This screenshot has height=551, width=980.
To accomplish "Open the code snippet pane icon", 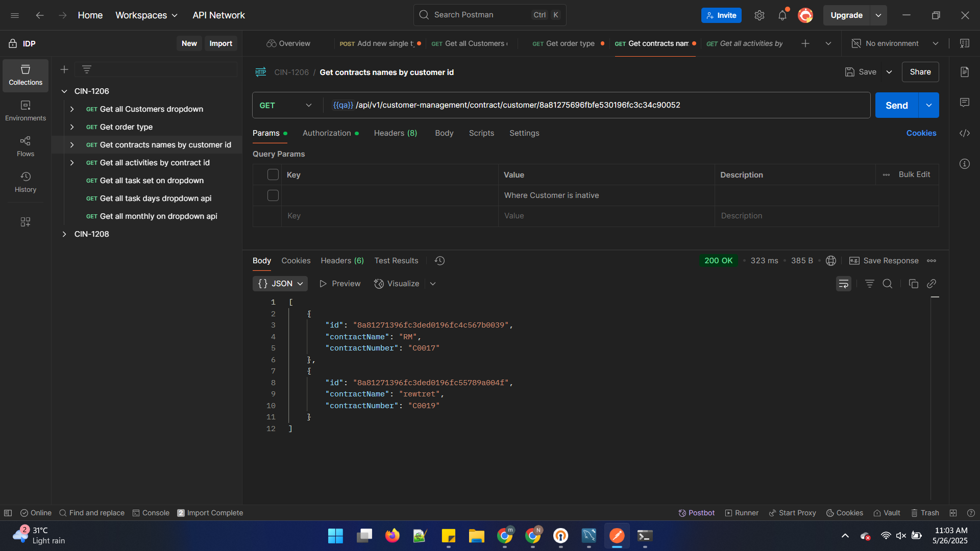I will pos(965,133).
